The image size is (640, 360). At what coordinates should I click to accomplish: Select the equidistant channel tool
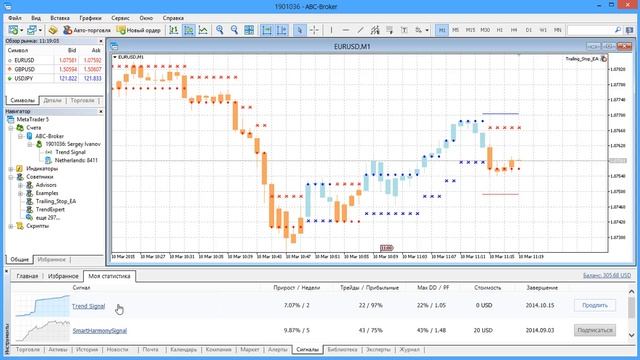tap(375, 30)
